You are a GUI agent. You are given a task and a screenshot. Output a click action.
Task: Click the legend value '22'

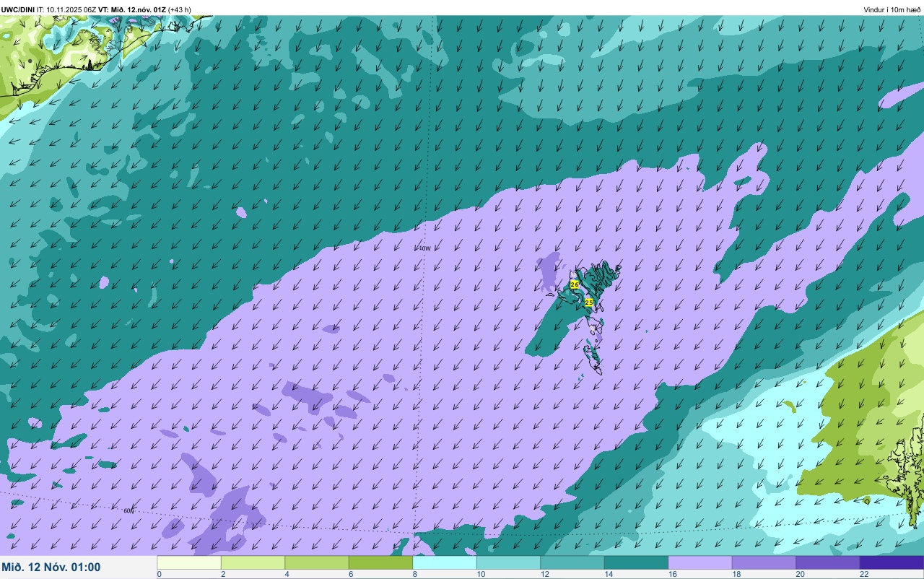pyautogui.click(x=864, y=575)
